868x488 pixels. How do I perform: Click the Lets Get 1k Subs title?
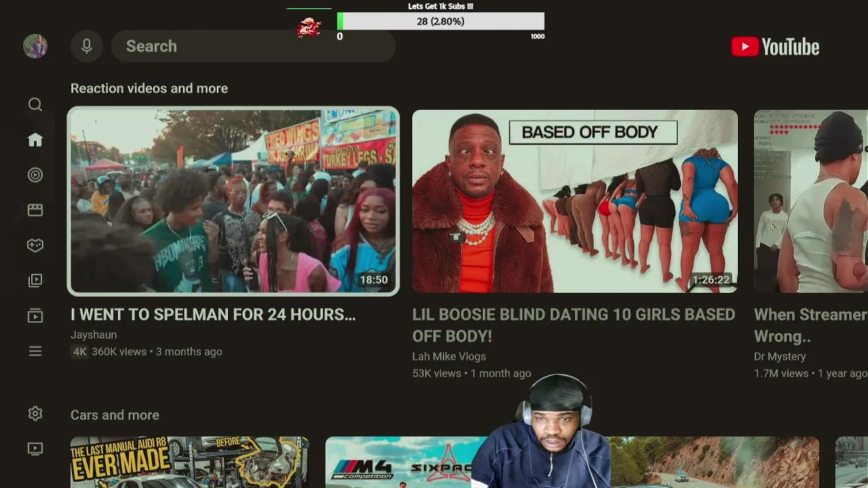point(441,6)
